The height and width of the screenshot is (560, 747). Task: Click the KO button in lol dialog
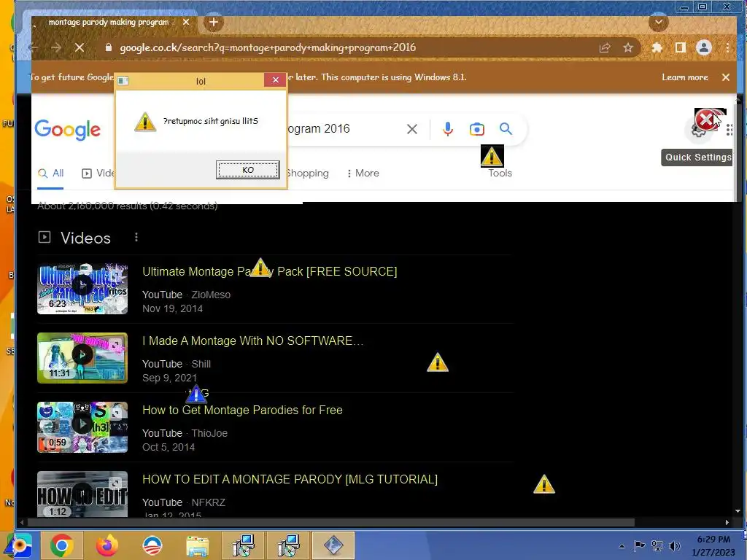pos(248,170)
